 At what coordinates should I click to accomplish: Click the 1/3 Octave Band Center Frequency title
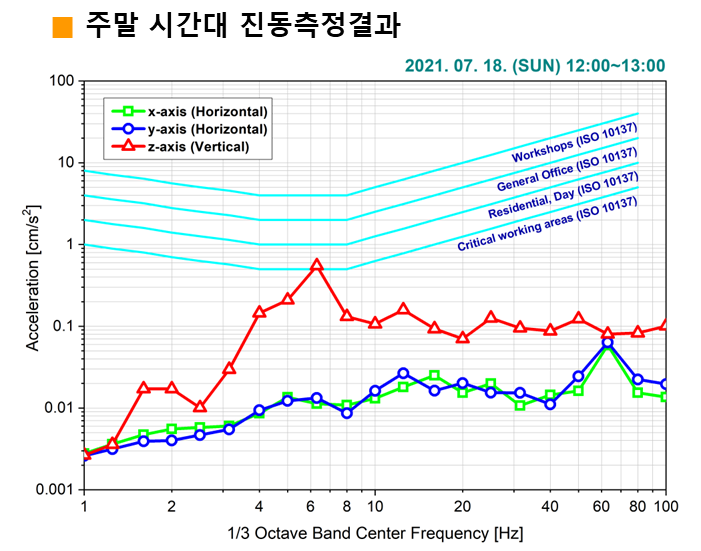tap(373, 531)
